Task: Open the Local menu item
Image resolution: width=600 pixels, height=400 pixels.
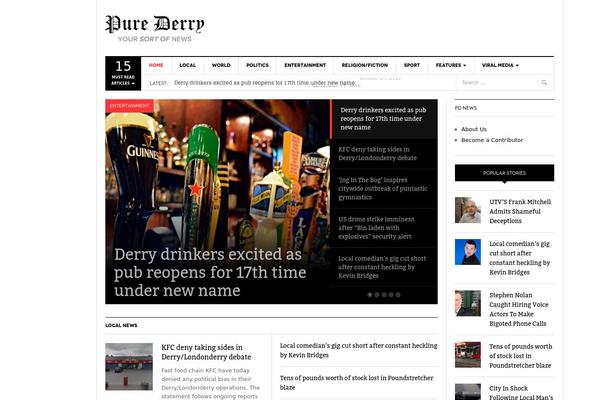Action: (188, 65)
